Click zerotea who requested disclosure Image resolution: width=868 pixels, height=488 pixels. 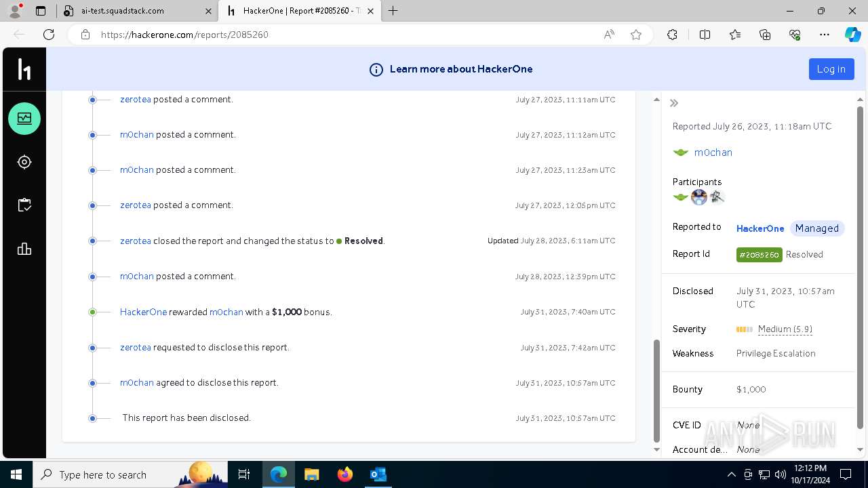pos(136,348)
